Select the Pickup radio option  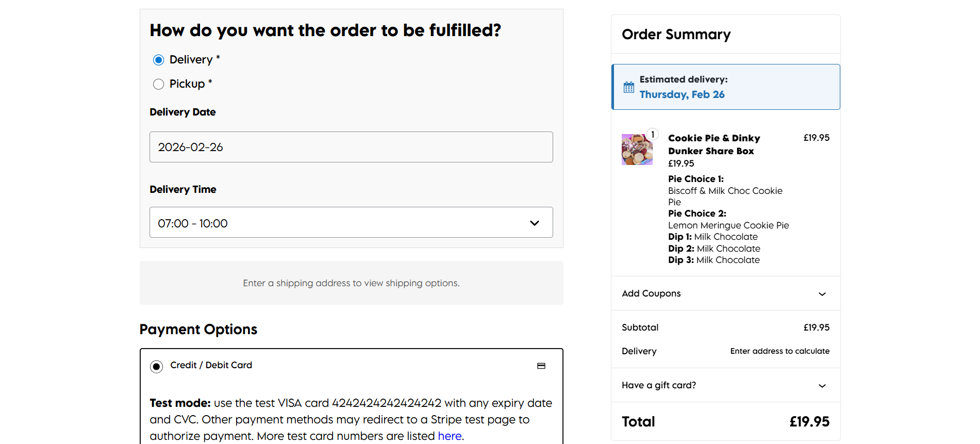(x=159, y=84)
